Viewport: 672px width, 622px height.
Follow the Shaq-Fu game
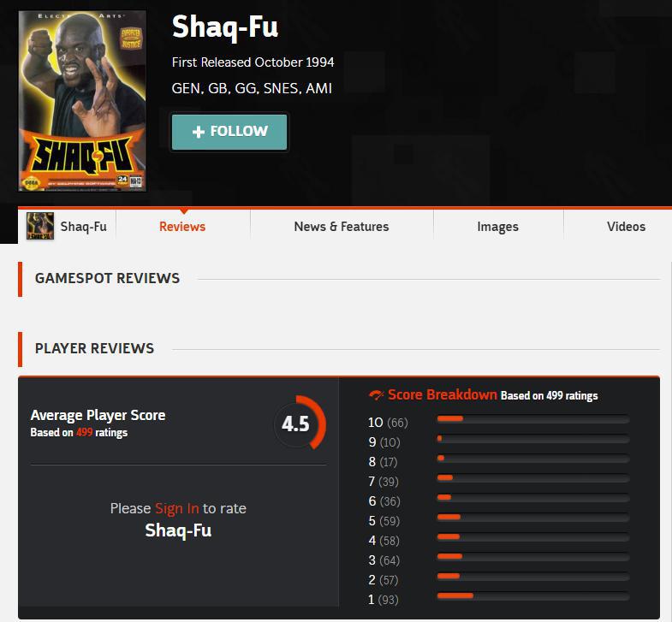coord(229,132)
